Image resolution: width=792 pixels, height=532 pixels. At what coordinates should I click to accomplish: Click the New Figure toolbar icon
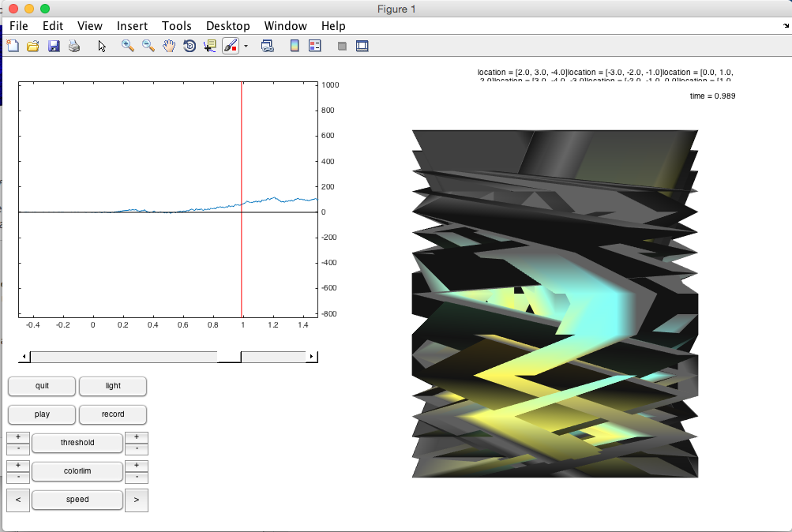pos(13,46)
